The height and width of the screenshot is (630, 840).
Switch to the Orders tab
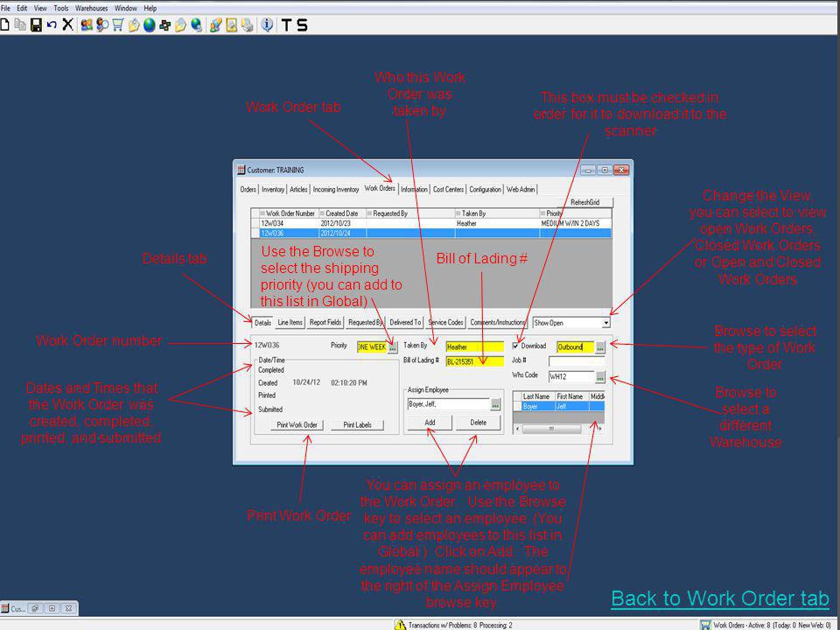coord(248,190)
